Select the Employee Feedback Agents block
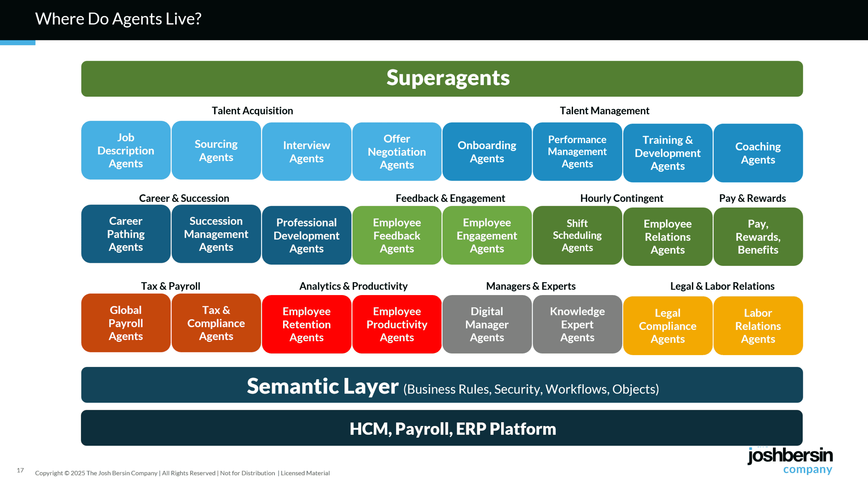The height and width of the screenshot is (485, 868). click(397, 235)
